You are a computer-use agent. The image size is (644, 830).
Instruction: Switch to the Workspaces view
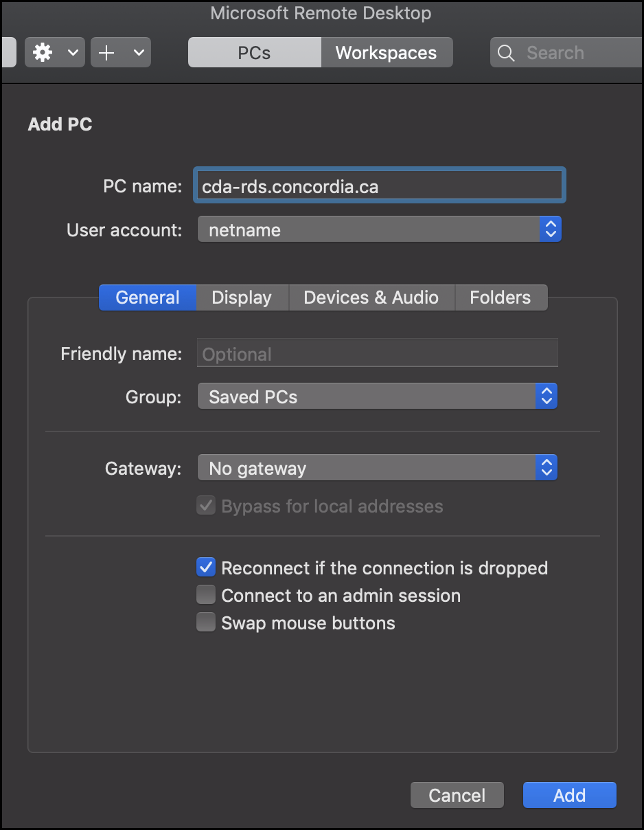[386, 53]
